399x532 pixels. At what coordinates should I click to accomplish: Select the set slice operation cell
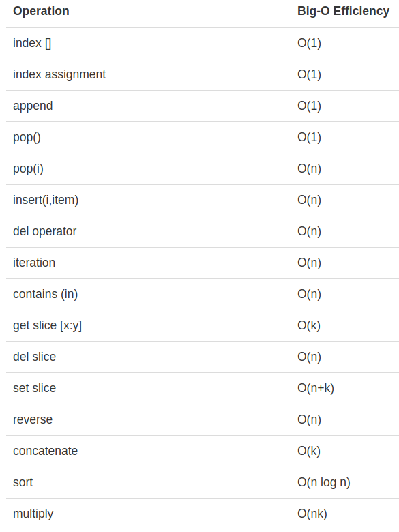click(x=34, y=388)
